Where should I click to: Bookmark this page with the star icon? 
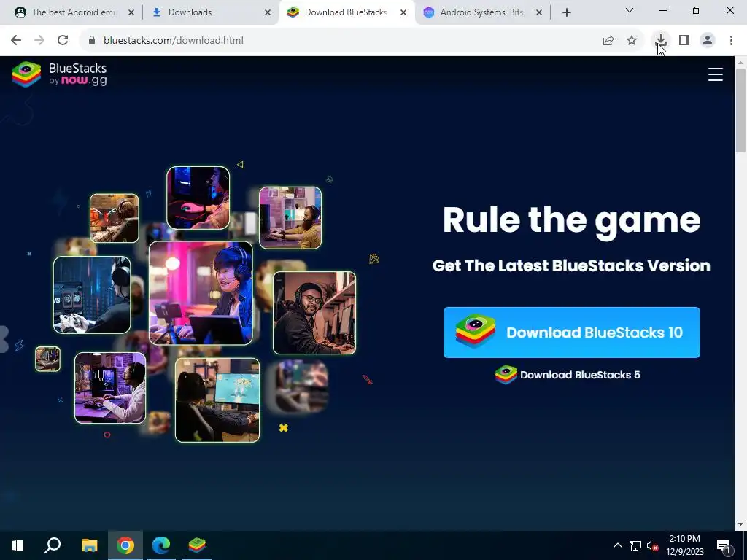point(632,41)
